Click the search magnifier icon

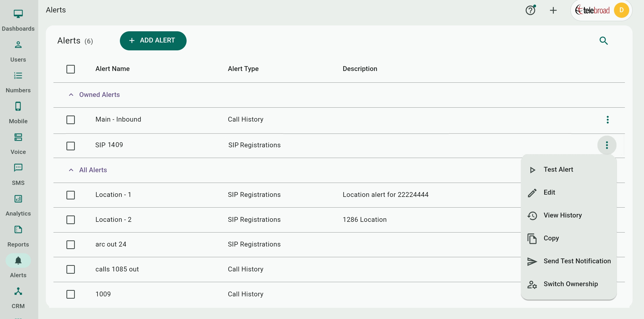pos(604,41)
